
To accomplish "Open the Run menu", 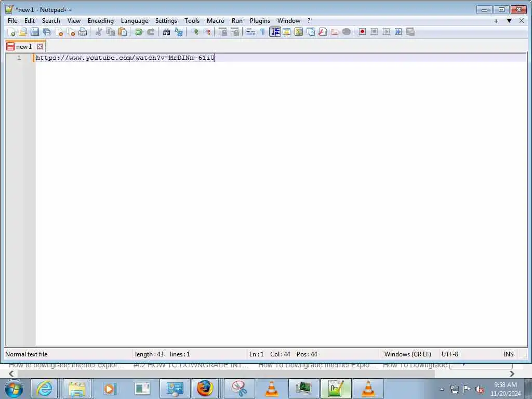I will [x=237, y=21].
